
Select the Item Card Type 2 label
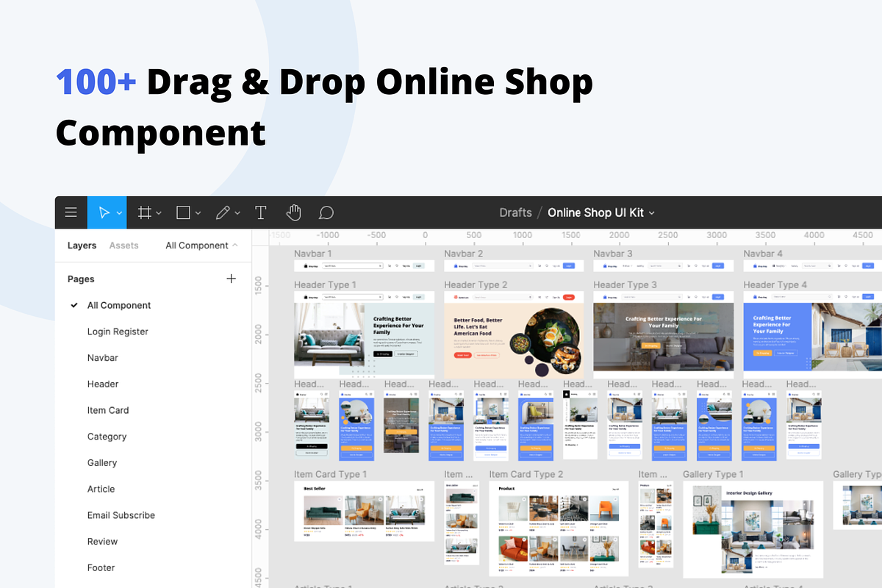point(526,474)
